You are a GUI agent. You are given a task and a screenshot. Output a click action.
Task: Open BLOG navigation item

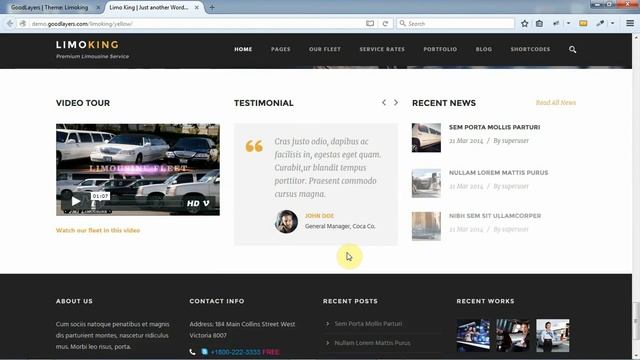484,49
